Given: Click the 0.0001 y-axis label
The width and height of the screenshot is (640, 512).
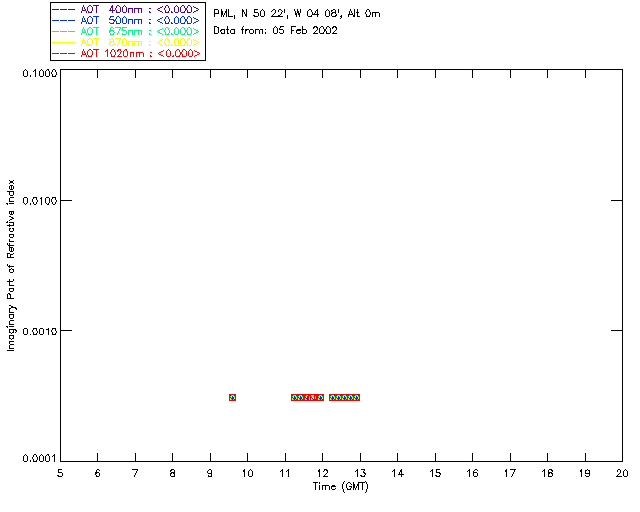Looking at the screenshot, I should point(40,459).
